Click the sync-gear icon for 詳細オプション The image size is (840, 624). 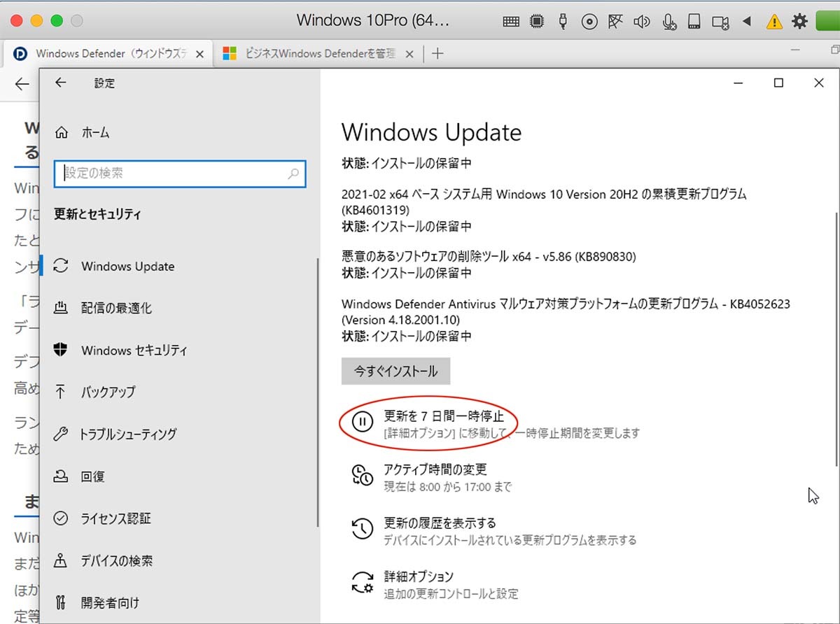[362, 582]
